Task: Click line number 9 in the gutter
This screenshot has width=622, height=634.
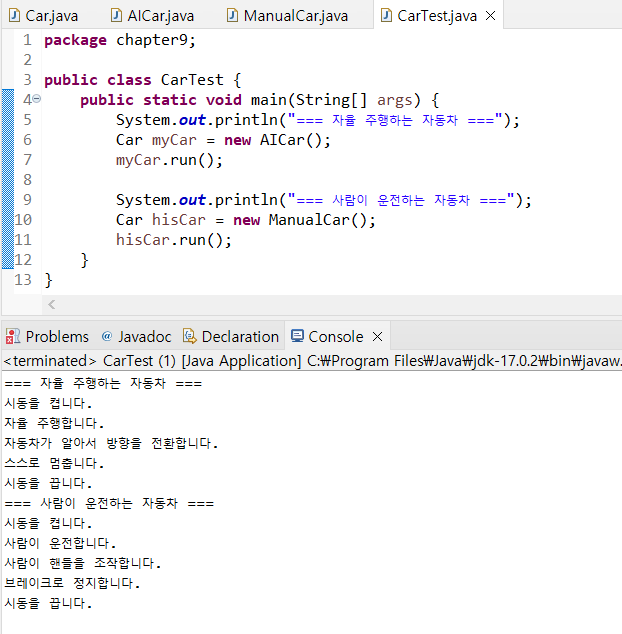Action: (26, 200)
